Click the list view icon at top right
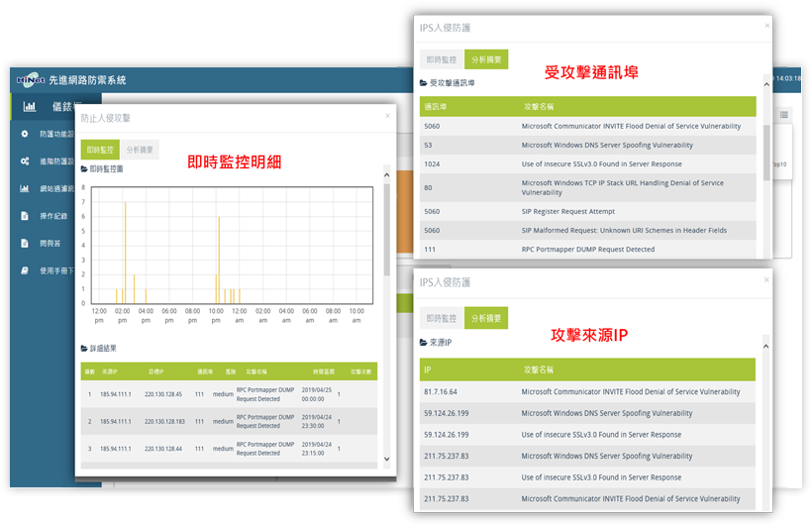The height and width of the screenshot is (527, 812). [784, 115]
